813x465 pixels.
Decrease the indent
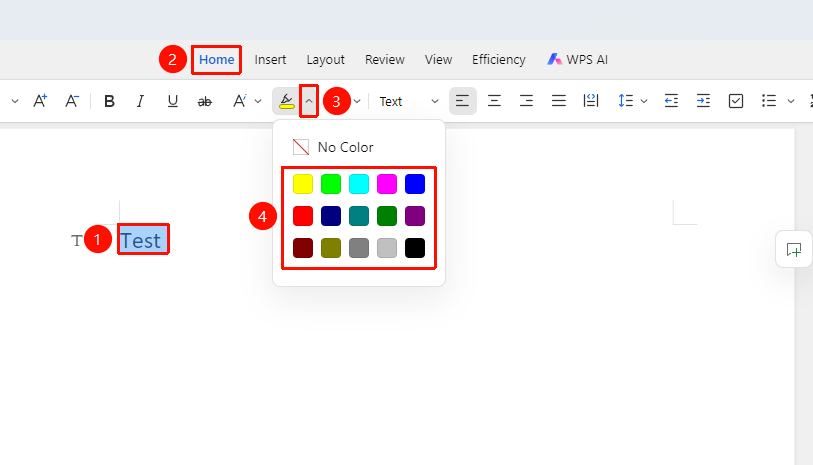tap(671, 101)
